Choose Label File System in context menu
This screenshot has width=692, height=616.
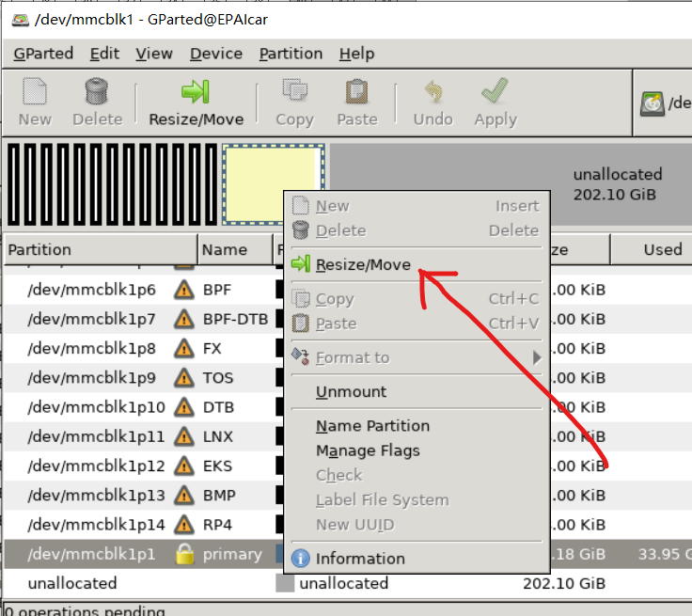tap(417, 500)
